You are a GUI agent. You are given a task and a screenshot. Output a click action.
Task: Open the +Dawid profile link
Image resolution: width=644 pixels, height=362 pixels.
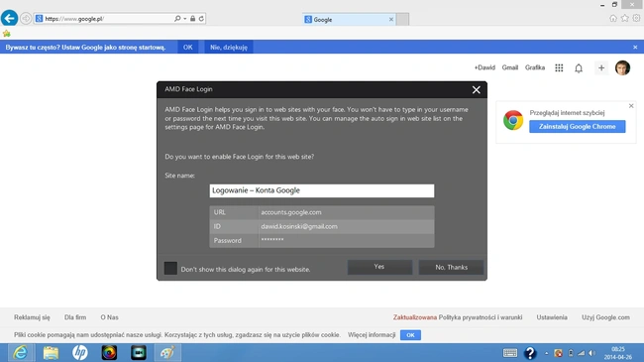coord(484,67)
